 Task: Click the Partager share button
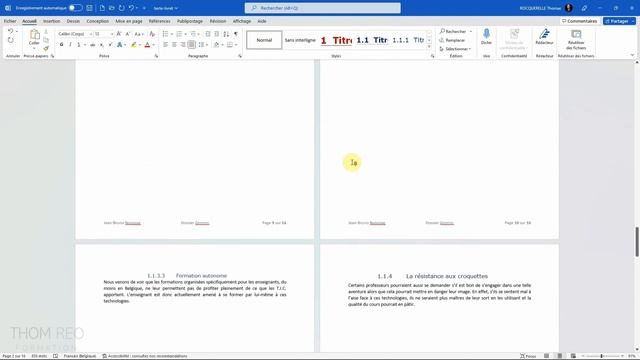click(619, 21)
